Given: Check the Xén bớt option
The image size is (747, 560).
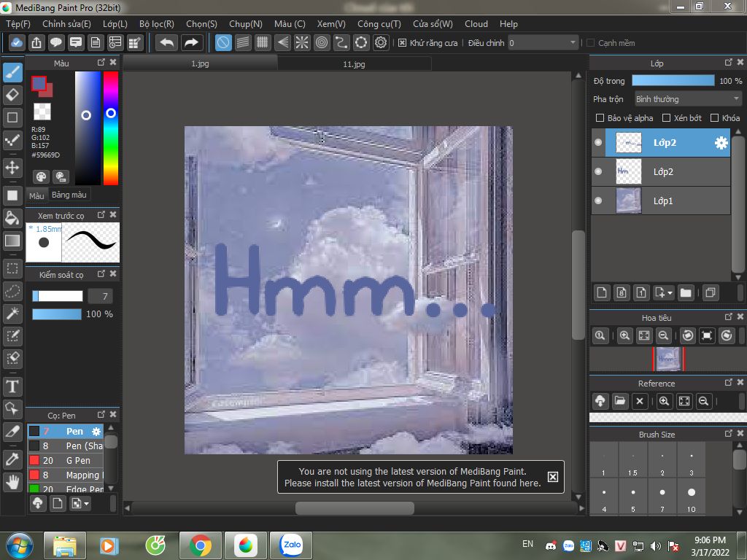Looking at the screenshot, I should pos(667,117).
